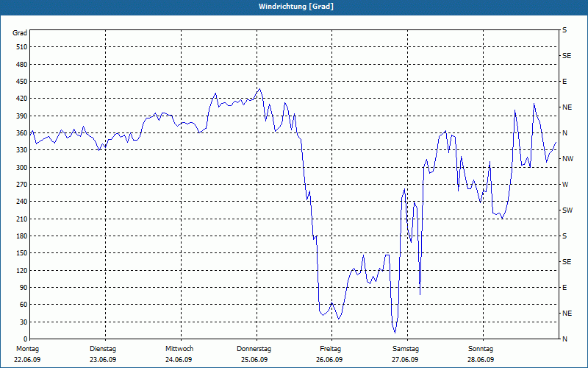This screenshot has width=588, height=368.
Task: Click the 240 degree axis label
Action: (x=22, y=202)
